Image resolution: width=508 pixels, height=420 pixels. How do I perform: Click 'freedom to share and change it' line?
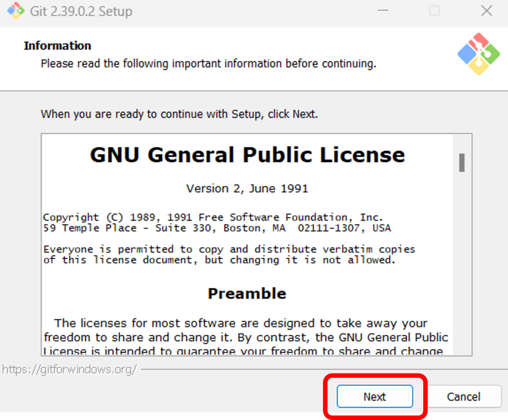(x=246, y=338)
